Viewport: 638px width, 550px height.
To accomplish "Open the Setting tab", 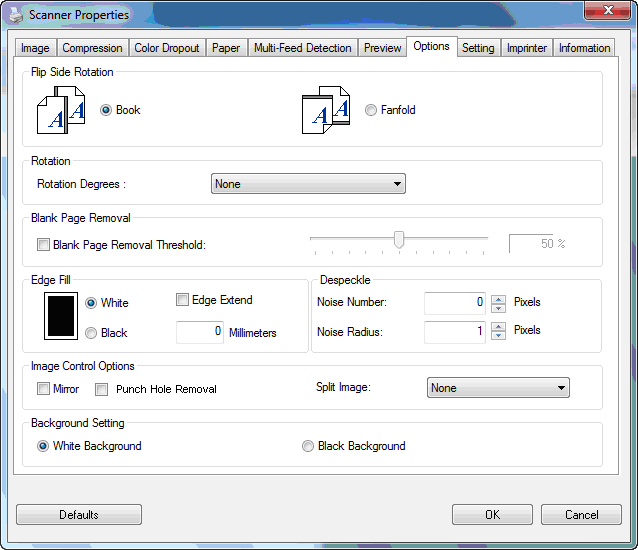I will tap(478, 48).
